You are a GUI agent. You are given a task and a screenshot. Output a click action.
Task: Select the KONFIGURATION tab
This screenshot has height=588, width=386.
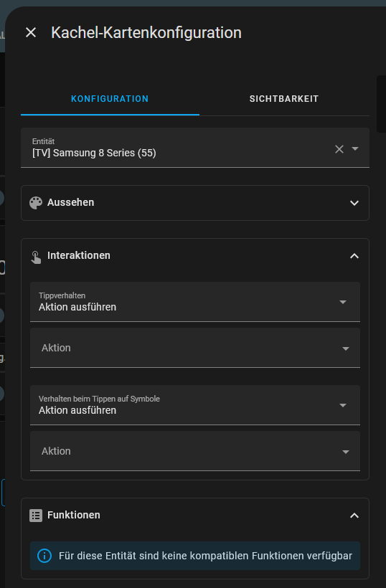click(110, 99)
